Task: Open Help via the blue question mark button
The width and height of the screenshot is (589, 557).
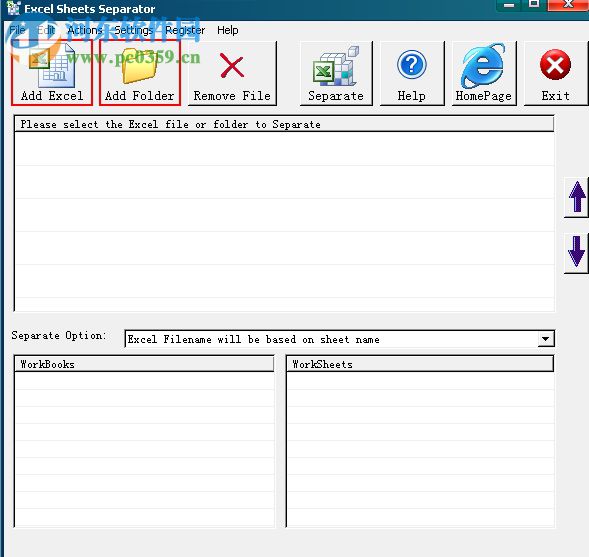Action: [x=412, y=74]
